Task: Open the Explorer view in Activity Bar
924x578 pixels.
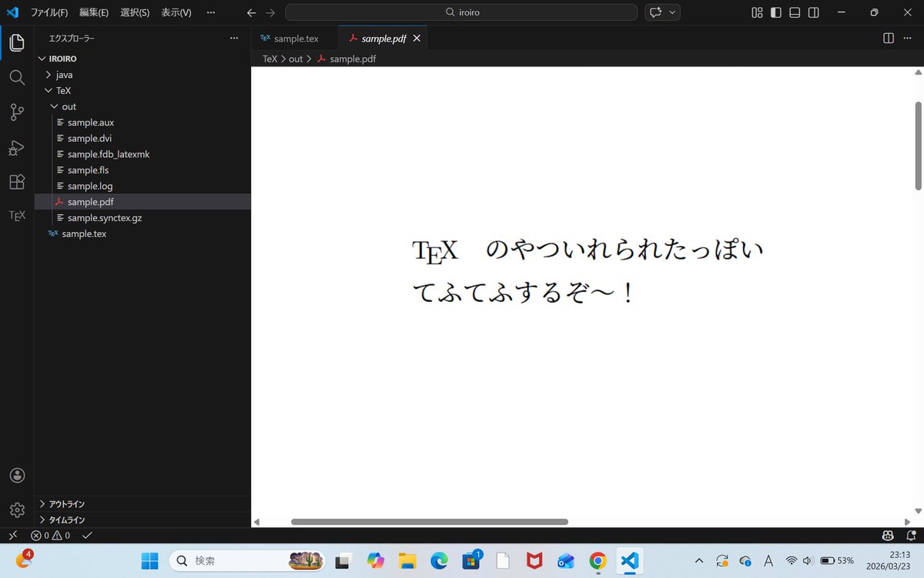Action: click(16, 42)
